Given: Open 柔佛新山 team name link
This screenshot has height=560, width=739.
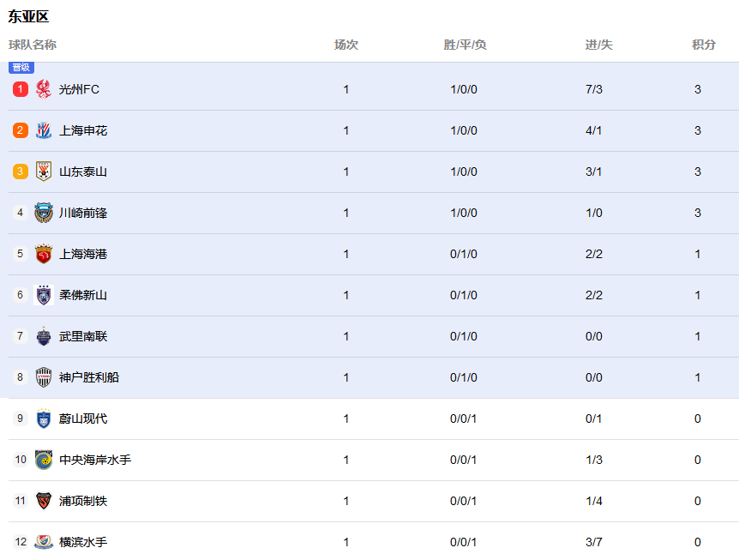Looking at the screenshot, I should 83,295.
